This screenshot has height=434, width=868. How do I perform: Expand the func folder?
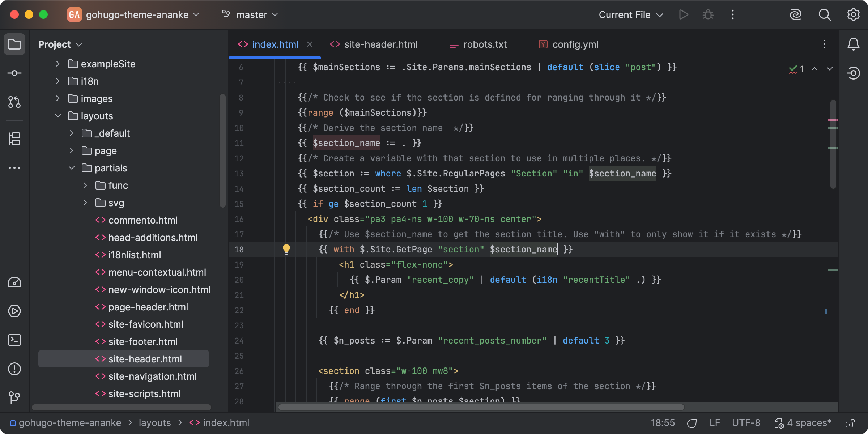(85, 185)
